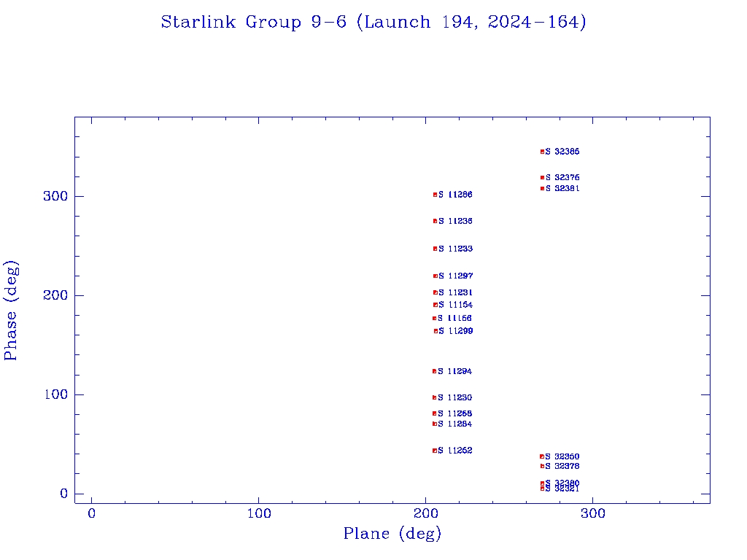Click the "Phase (deg)" y-axis title
Image resolution: width=747 pixels, height=560 pixels.
pos(12,311)
